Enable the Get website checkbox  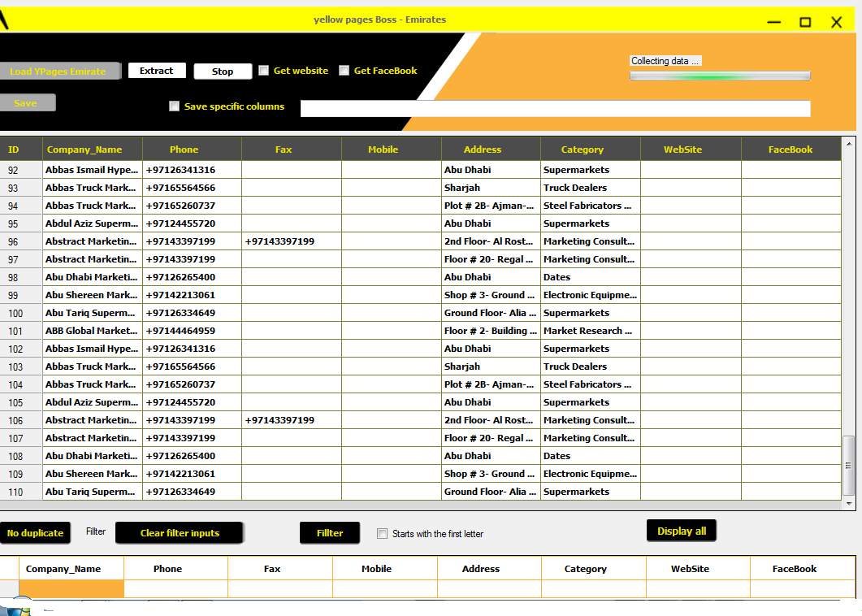[264, 71]
